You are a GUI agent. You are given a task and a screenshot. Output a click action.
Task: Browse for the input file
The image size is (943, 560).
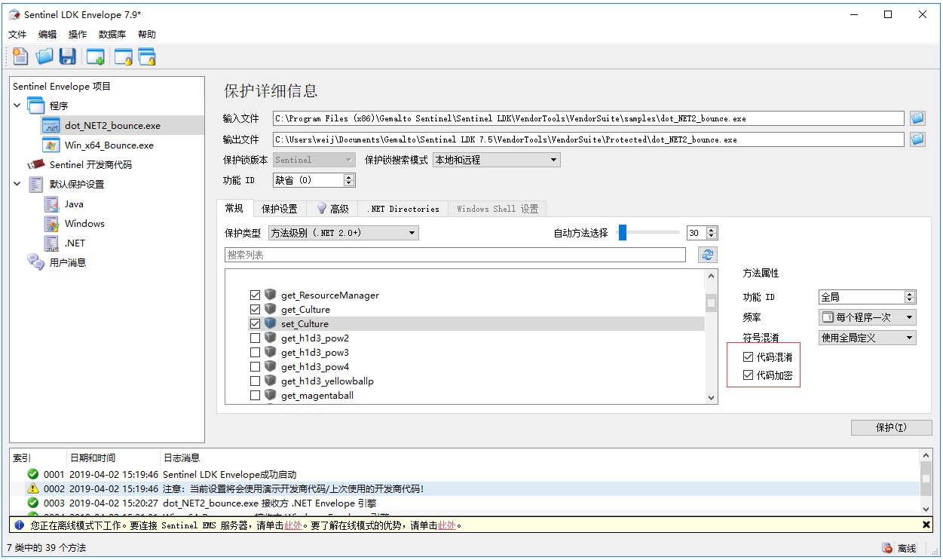pos(917,118)
